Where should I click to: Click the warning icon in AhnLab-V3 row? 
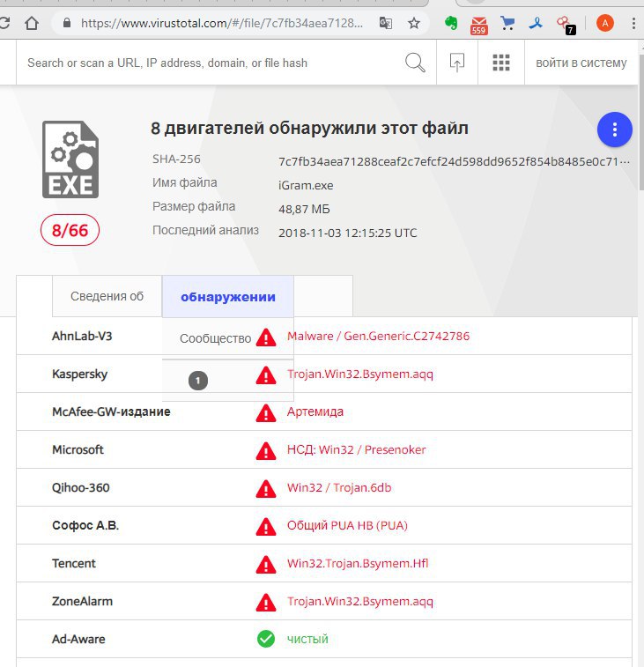click(266, 337)
